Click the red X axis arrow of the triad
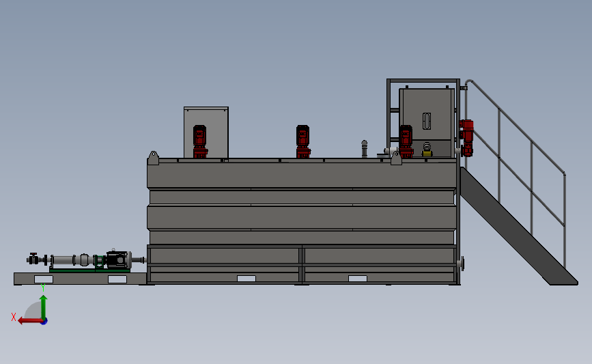 (29, 321)
